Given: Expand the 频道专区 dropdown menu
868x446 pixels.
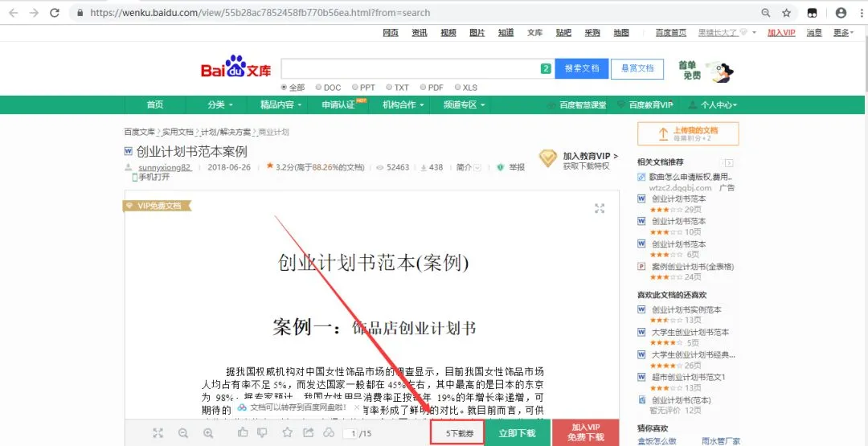Looking at the screenshot, I should pos(464,104).
